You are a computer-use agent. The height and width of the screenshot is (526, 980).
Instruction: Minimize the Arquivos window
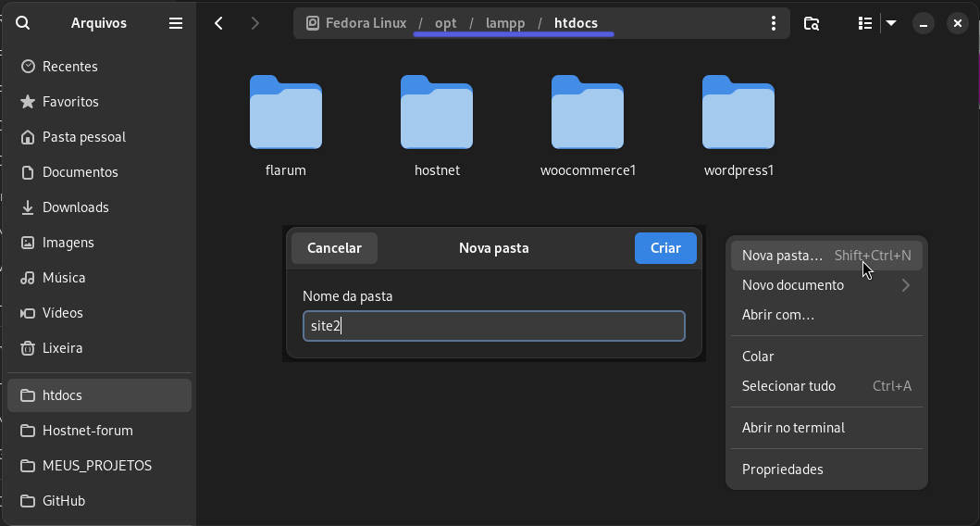pyautogui.click(x=924, y=24)
